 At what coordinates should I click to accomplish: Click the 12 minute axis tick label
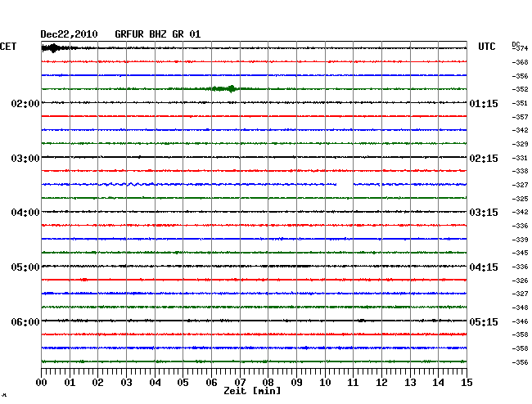pyautogui.click(x=381, y=383)
